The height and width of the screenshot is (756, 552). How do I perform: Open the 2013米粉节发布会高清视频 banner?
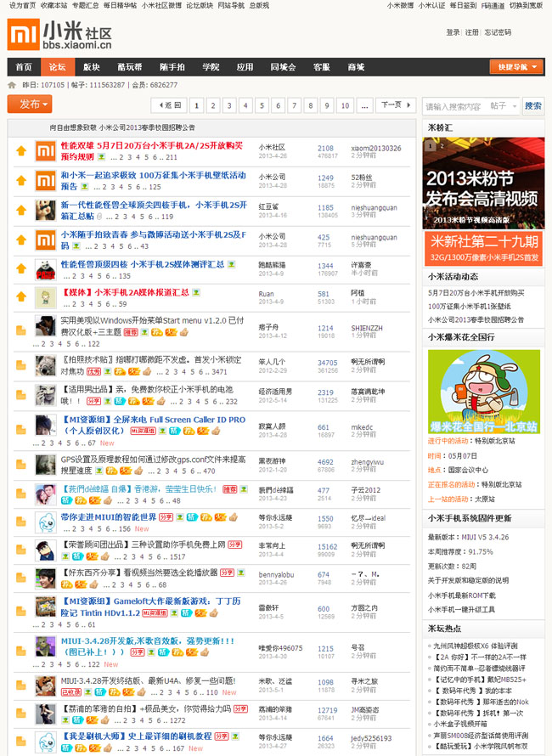click(483, 183)
